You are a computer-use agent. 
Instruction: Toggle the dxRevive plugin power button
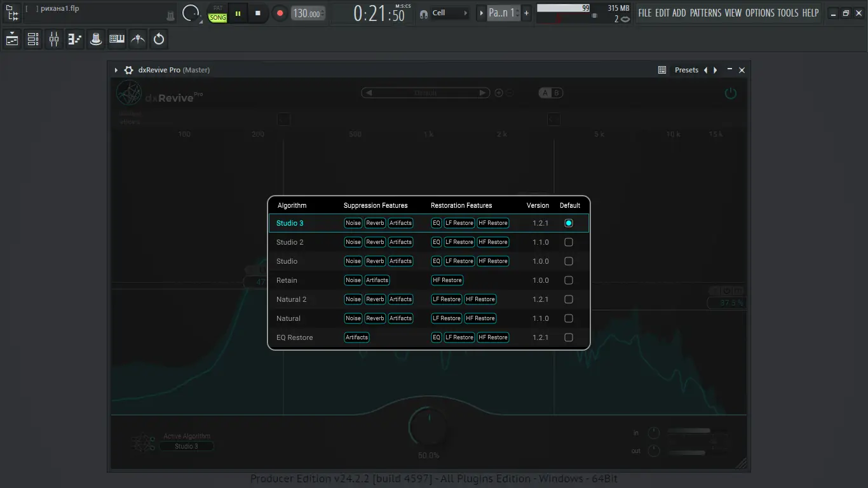point(731,93)
